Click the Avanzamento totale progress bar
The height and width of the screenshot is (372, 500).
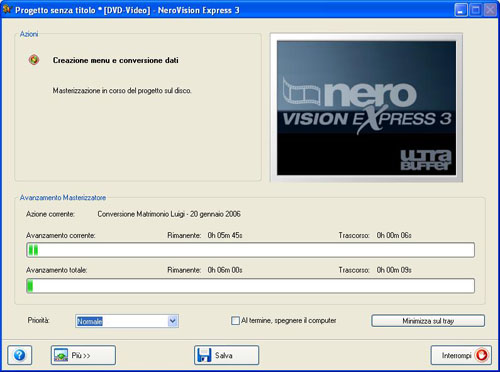click(x=250, y=286)
